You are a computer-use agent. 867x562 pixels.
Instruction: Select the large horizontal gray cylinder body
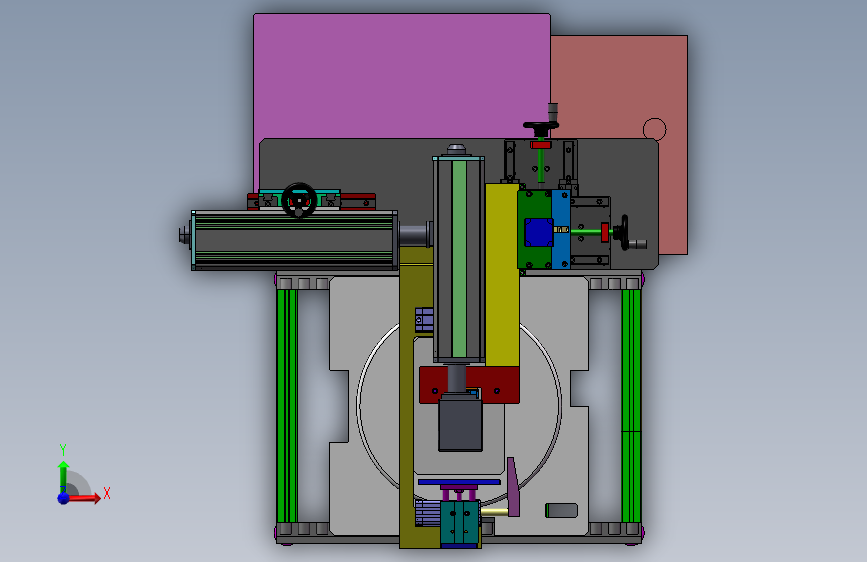point(295,240)
